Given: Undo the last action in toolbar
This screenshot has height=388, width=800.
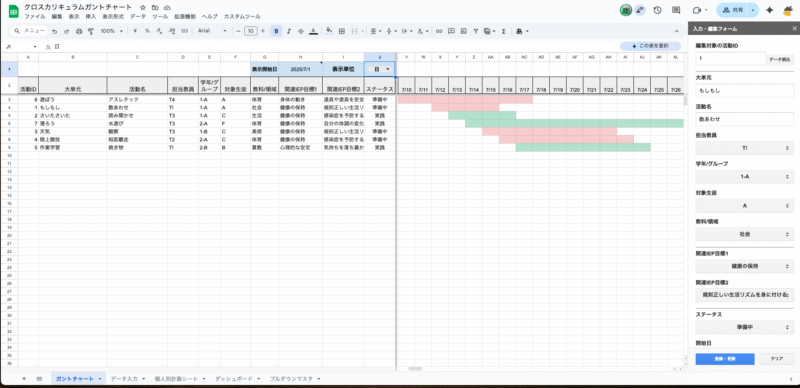Looking at the screenshot, I should tap(54, 31).
